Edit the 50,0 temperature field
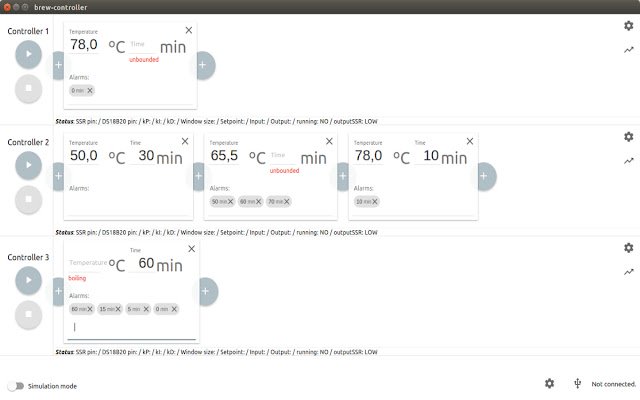The image size is (640, 400). coord(84,156)
